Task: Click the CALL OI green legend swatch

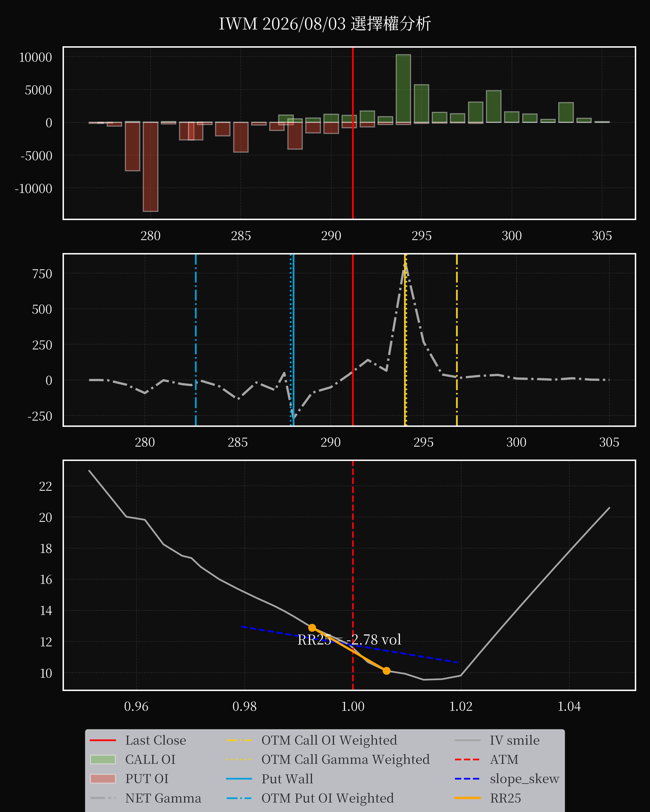Action: point(103,759)
